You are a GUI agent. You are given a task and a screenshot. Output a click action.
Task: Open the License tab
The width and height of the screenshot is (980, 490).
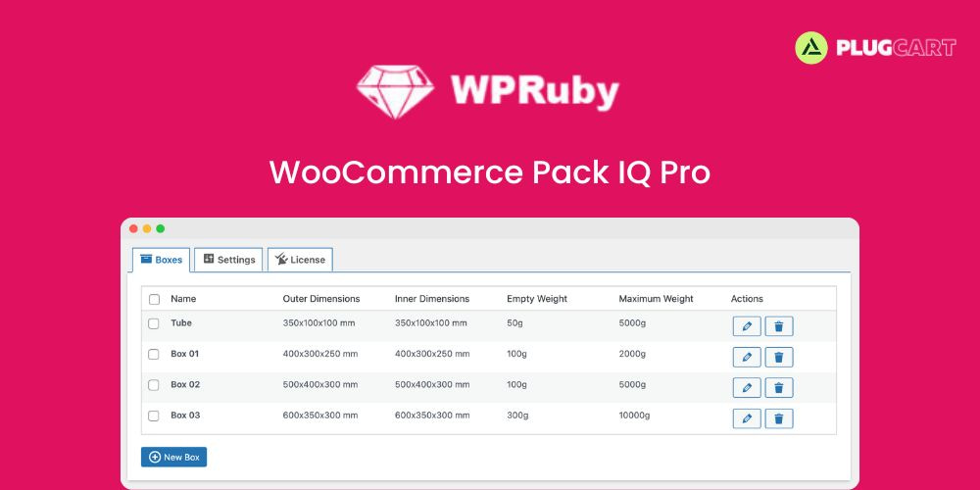click(301, 260)
